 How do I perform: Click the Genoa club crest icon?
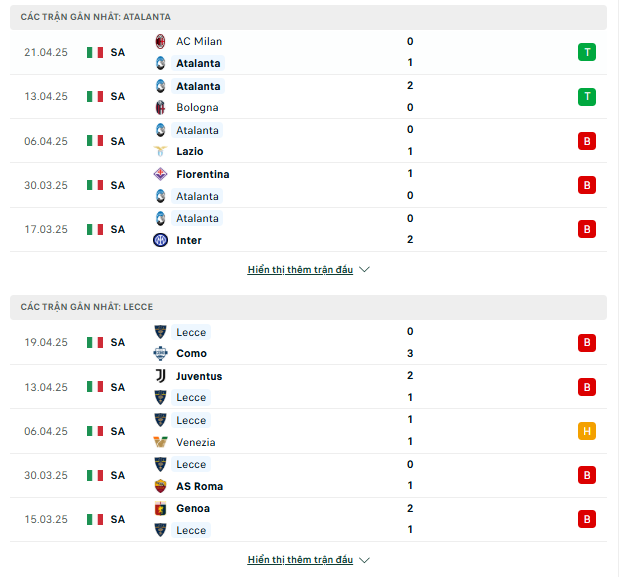[x=160, y=508]
